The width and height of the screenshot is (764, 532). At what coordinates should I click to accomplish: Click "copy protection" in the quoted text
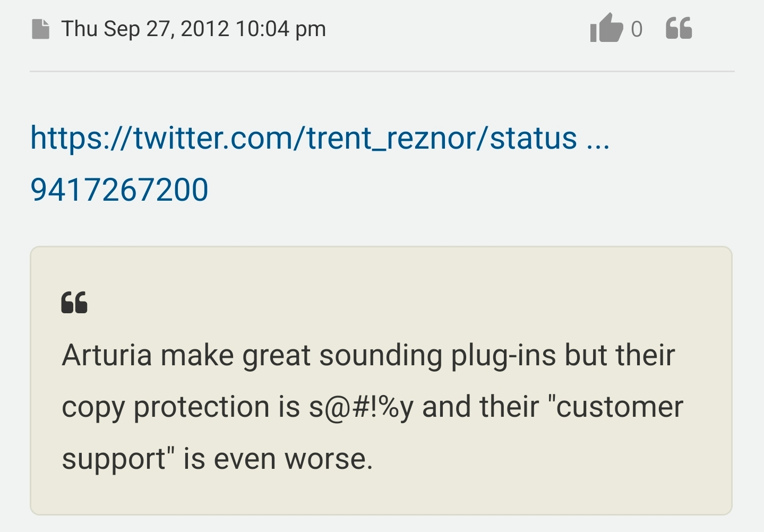pyautogui.click(x=166, y=407)
